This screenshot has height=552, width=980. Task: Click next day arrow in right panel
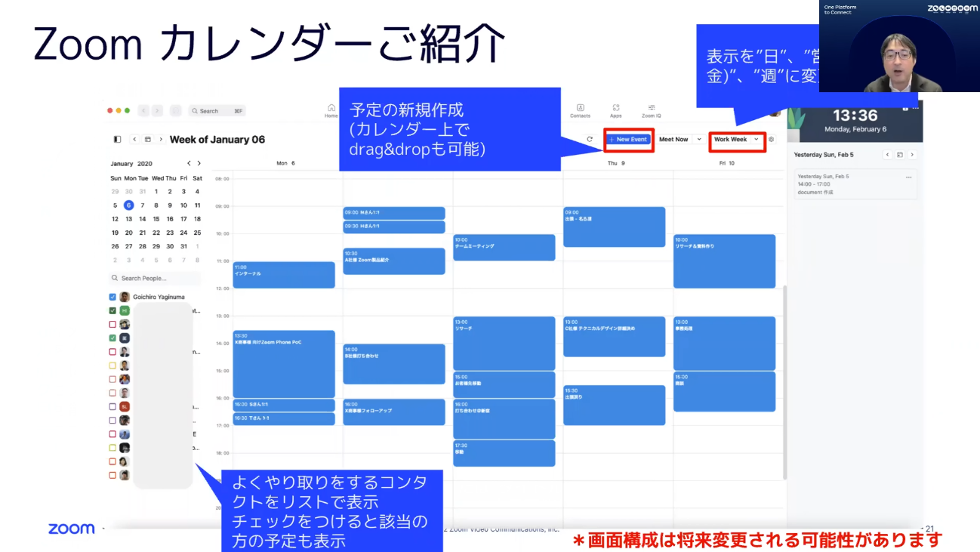912,155
